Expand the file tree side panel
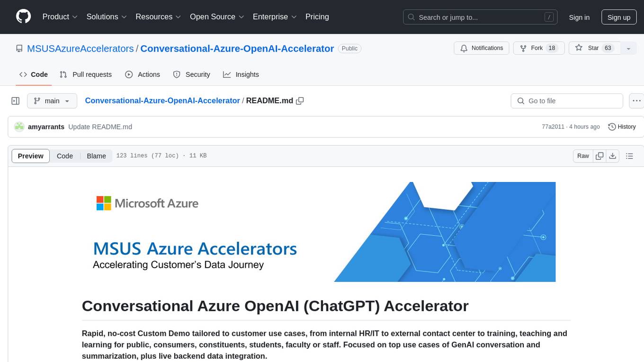 pyautogui.click(x=16, y=101)
